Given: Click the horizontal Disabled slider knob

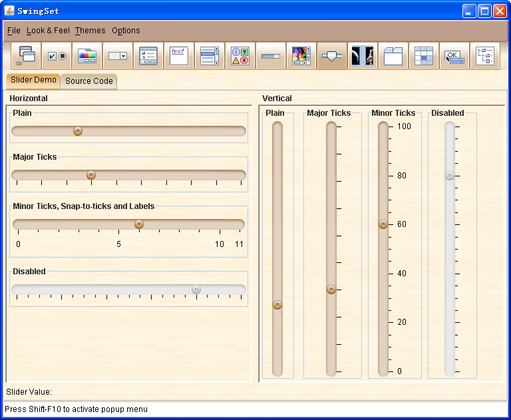Looking at the screenshot, I should (196, 290).
